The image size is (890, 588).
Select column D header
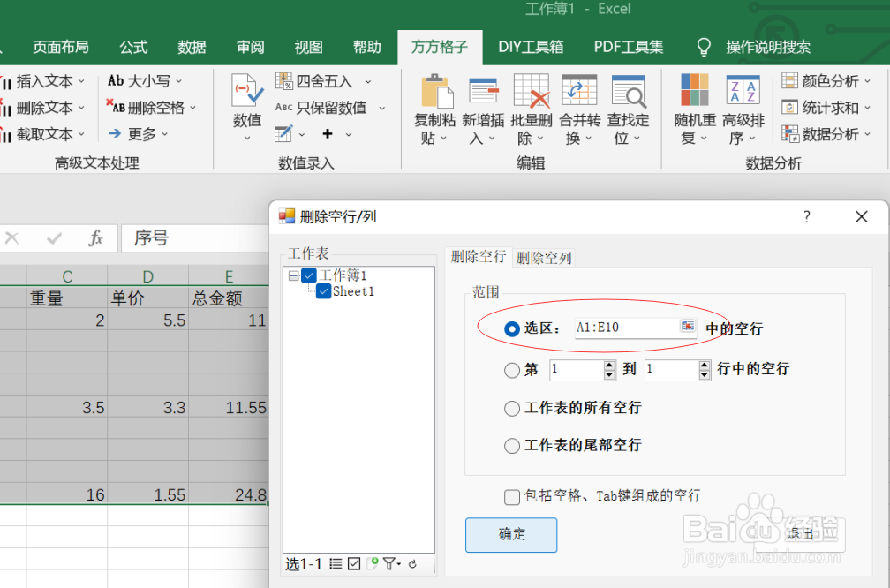(x=147, y=276)
